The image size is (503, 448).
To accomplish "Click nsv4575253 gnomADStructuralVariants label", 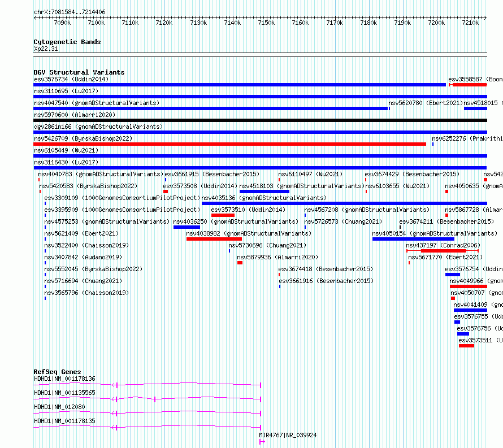I will coord(107,221).
